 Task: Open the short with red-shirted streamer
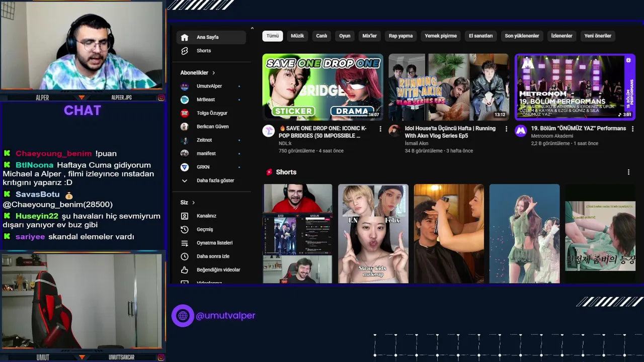tap(297, 234)
